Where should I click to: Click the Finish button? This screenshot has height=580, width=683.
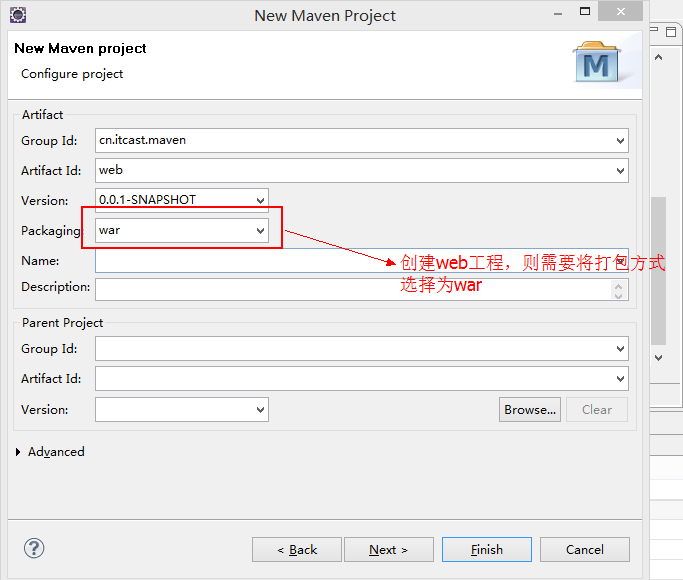tap(487, 550)
